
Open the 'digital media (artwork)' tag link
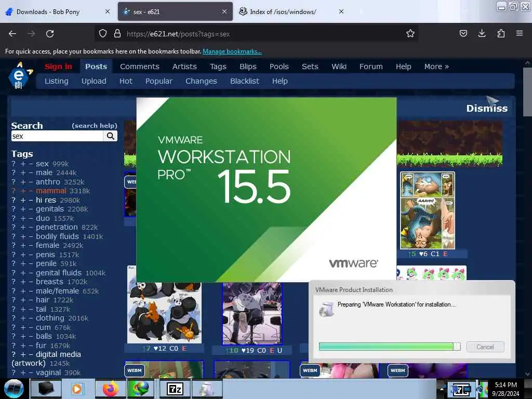coord(46,358)
